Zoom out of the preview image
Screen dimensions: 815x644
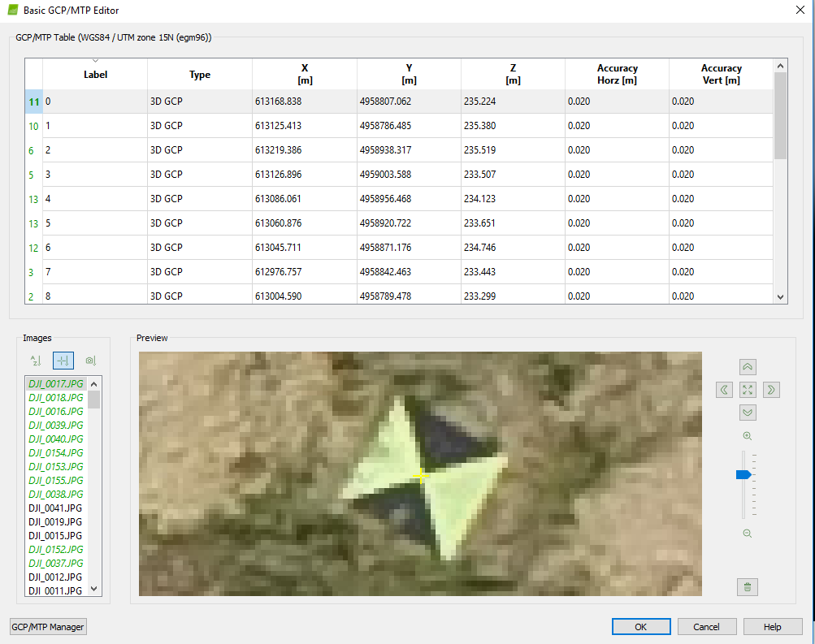(747, 533)
